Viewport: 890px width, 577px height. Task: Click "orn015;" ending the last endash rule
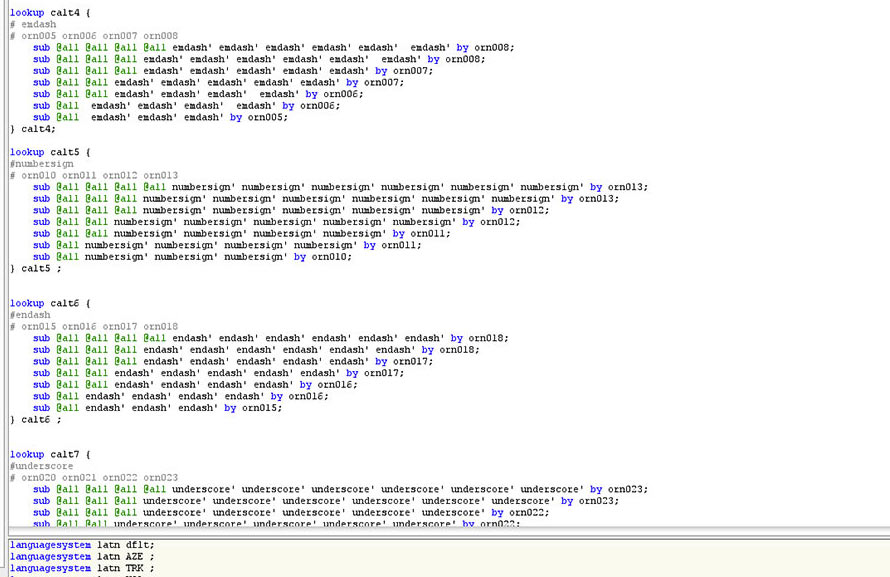tap(261, 408)
